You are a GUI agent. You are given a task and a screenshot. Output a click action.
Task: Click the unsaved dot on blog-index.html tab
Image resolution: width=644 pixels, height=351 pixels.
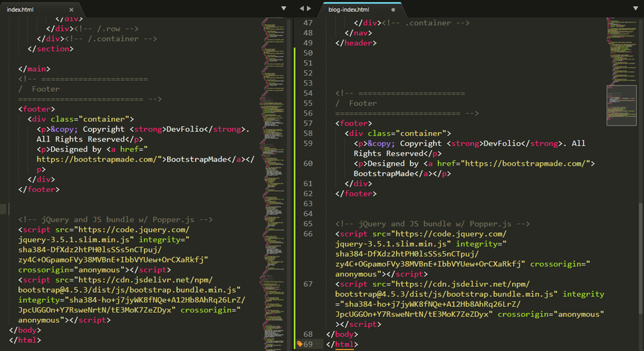pos(393,9)
